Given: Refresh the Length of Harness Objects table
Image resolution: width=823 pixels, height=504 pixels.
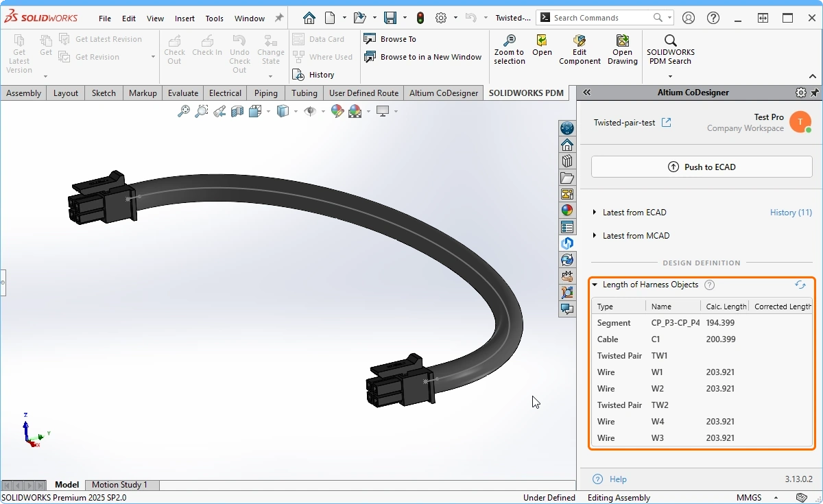Looking at the screenshot, I should pos(800,285).
